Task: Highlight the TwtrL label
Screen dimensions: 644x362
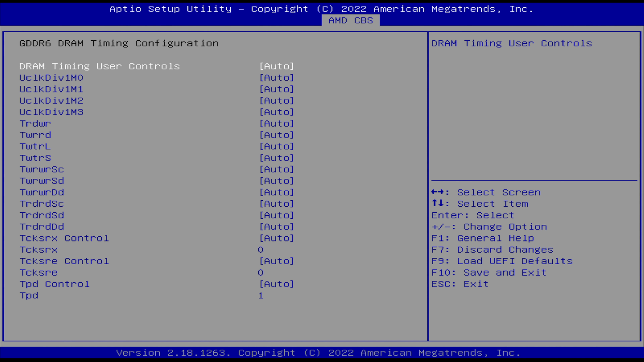Action: [35, 147]
